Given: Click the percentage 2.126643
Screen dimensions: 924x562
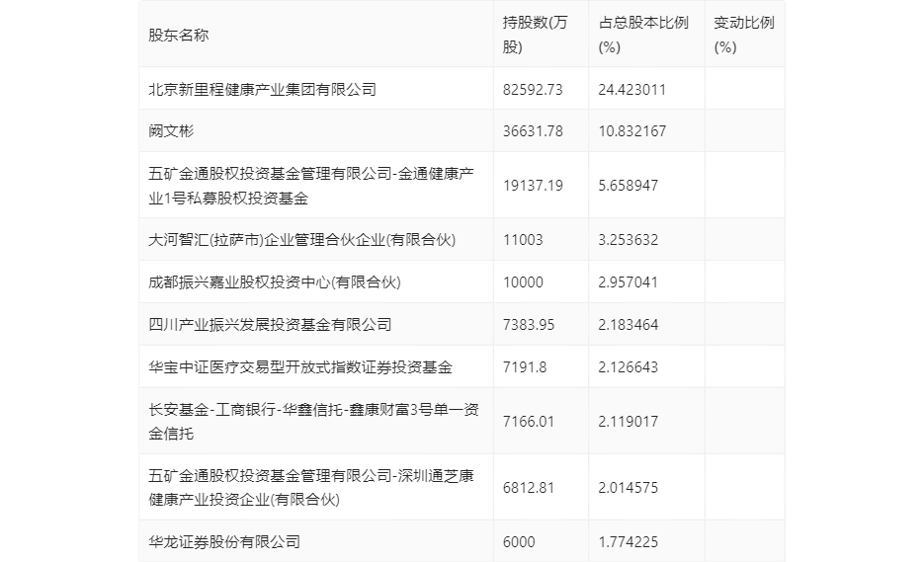Looking at the screenshot, I should [x=629, y=367].
